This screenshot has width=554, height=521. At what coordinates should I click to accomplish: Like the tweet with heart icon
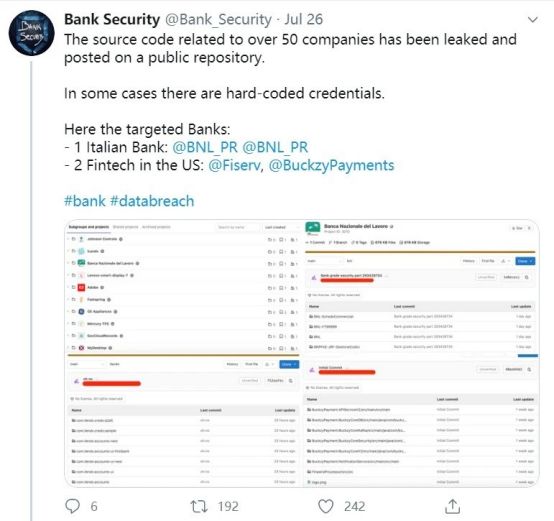(326, 506)
